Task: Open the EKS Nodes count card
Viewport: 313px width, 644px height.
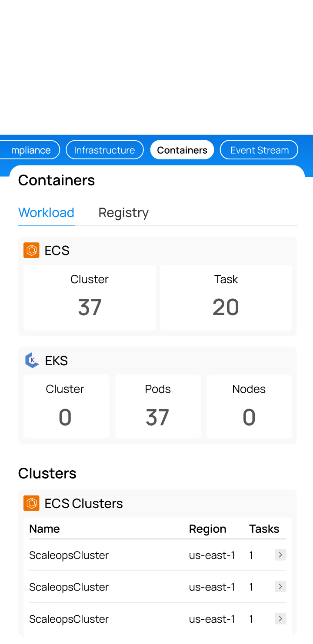Action: click(249, 406)
